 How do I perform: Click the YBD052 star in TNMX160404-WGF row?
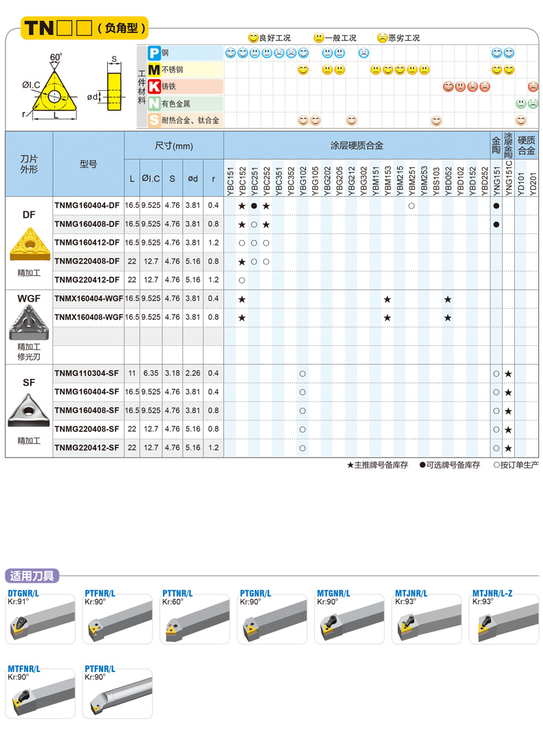coord(447,299)
